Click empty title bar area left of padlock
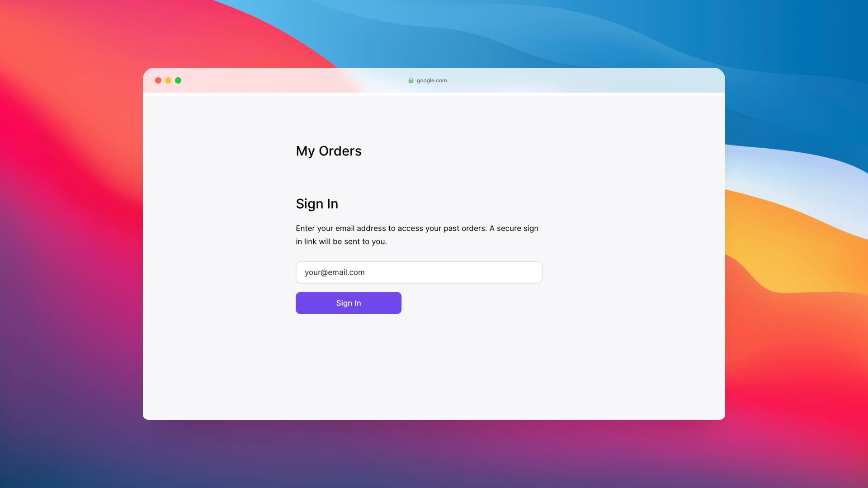 point(294,80)
